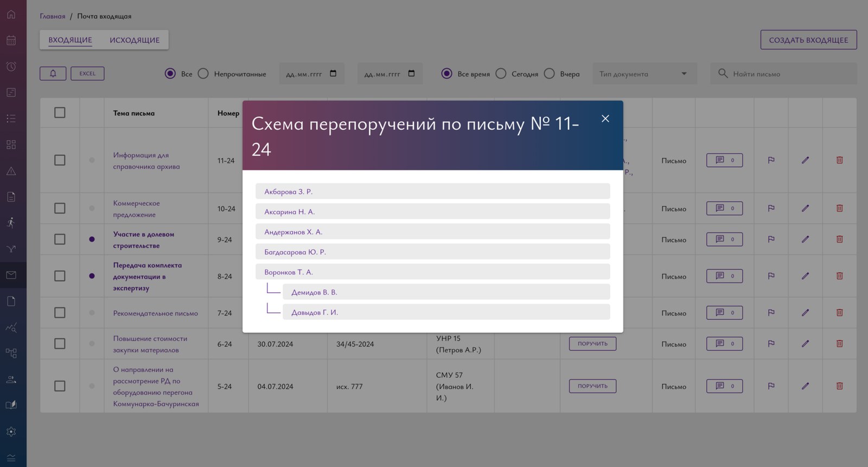Click the delete trash icon for letter 5-24

tap(840, 386)
